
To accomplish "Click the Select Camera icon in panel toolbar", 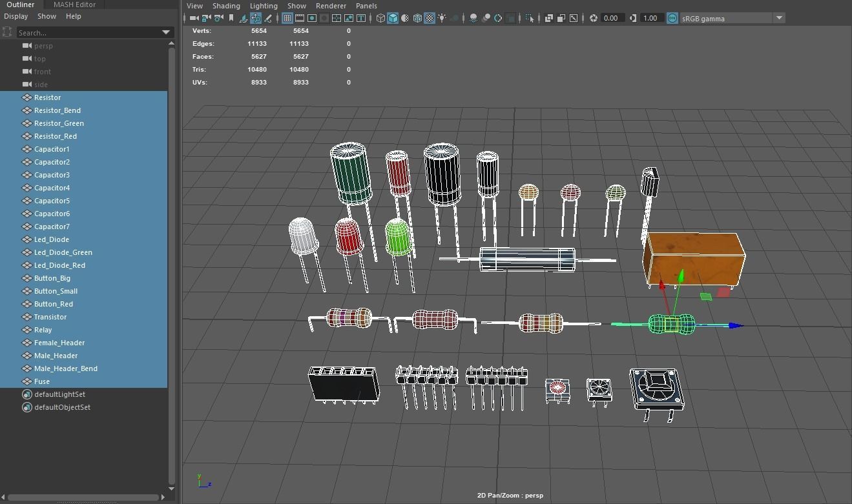I will (x=194, y=18).
